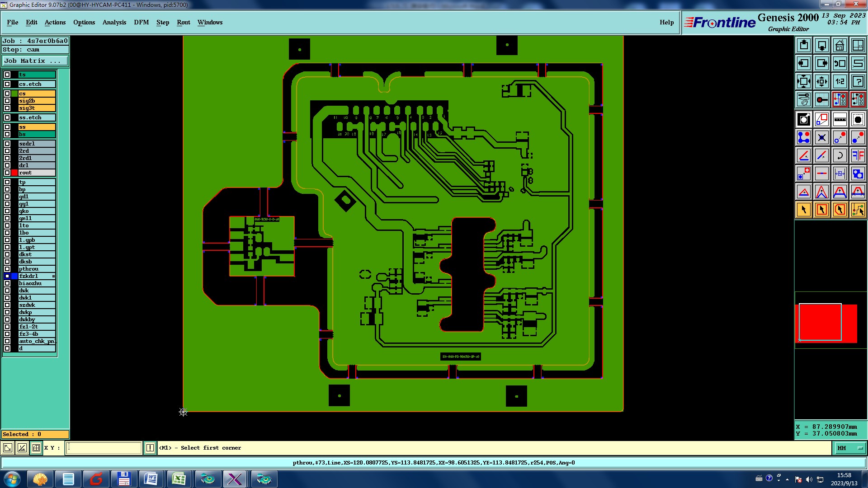Select the plain arrow pointer tool
Image resolution: width=868 pixels, height=488 pixels.
(x=804, y=210)
